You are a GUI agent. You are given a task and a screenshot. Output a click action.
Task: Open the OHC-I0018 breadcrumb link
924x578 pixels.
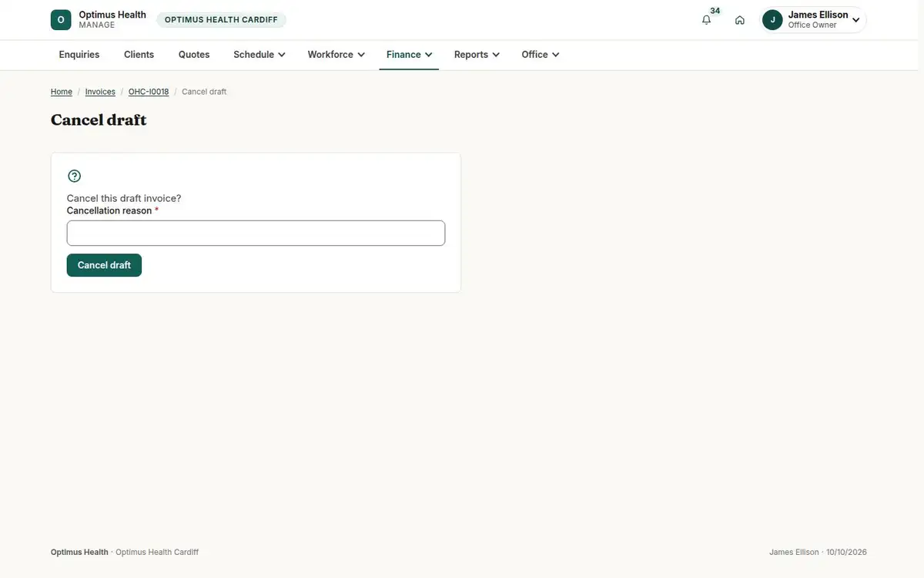pos(149,92)
